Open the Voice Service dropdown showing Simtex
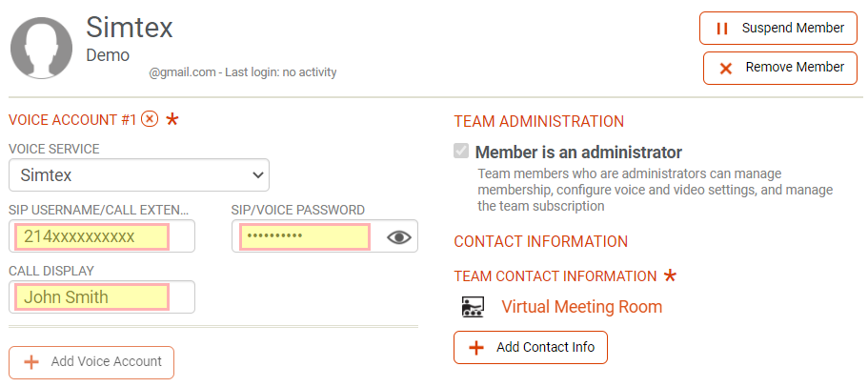 click(x=139, y=175)
